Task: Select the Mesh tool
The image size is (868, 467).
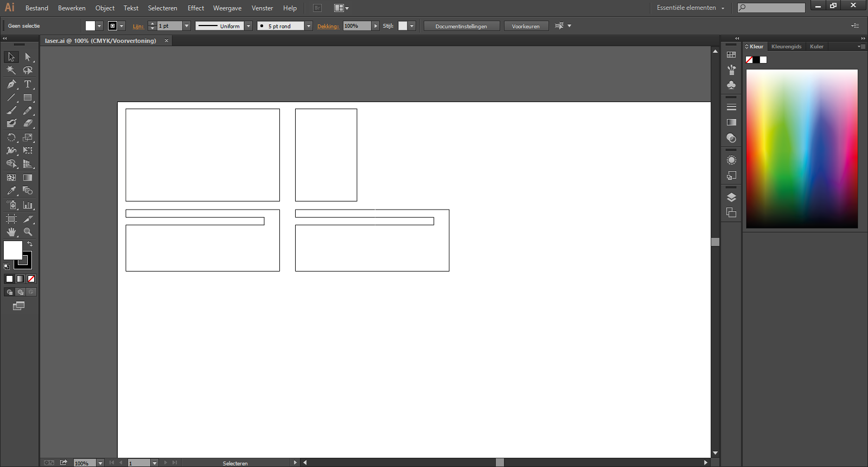Action: (11, 178)
